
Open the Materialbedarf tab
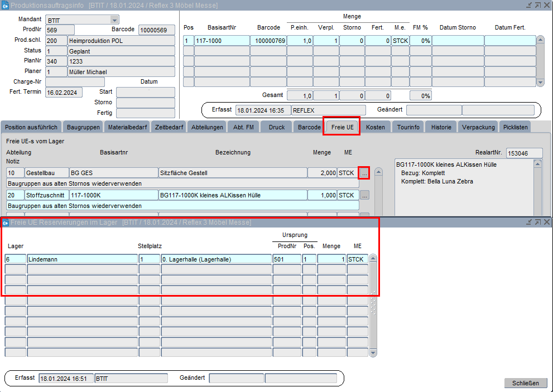pos(128,127)
